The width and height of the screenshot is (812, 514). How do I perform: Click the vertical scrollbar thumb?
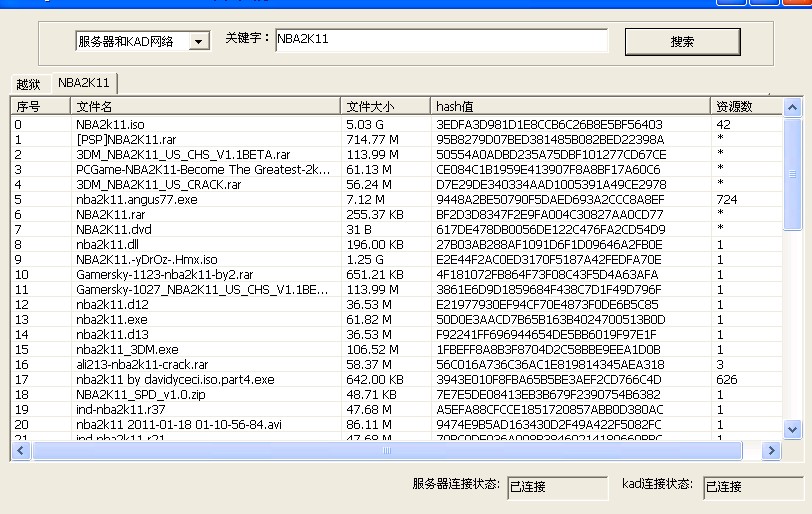(792, 174)
